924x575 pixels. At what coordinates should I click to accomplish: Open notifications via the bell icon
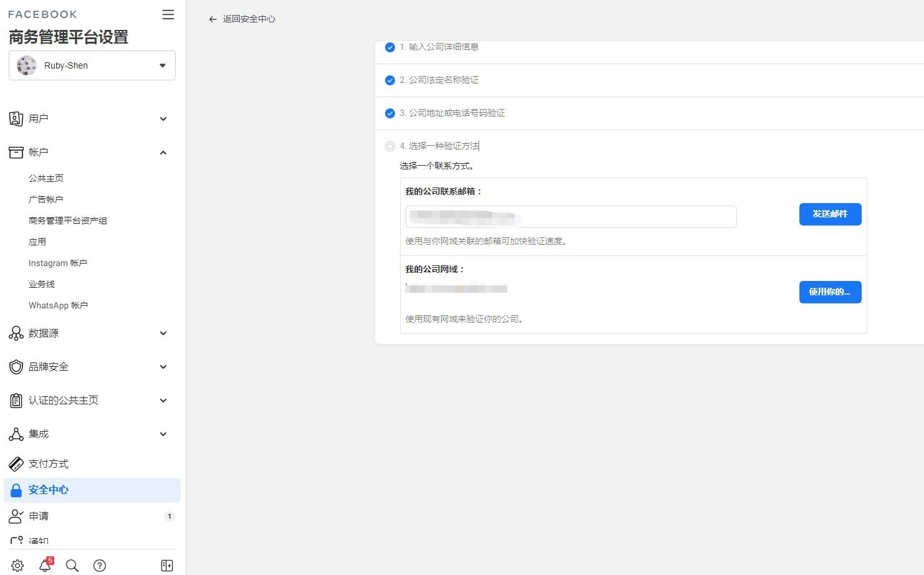(44, 566)
